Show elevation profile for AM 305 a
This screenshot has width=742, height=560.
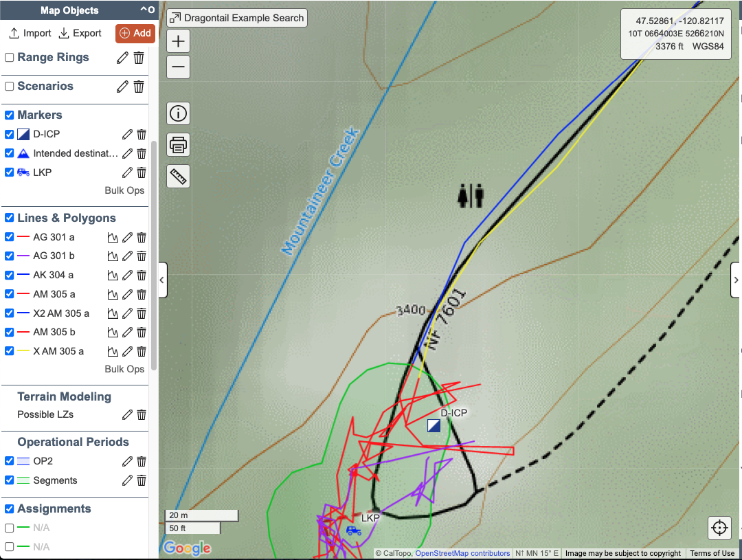[113, 295]
